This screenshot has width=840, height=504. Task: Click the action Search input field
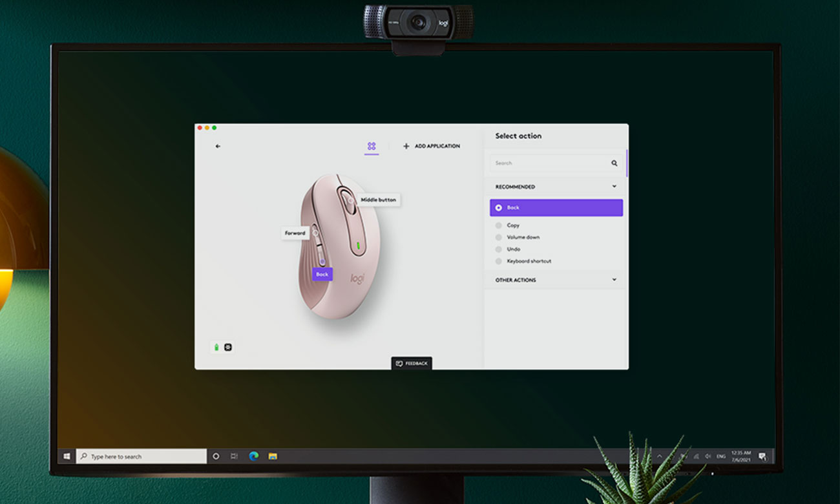tap(549, 163)
